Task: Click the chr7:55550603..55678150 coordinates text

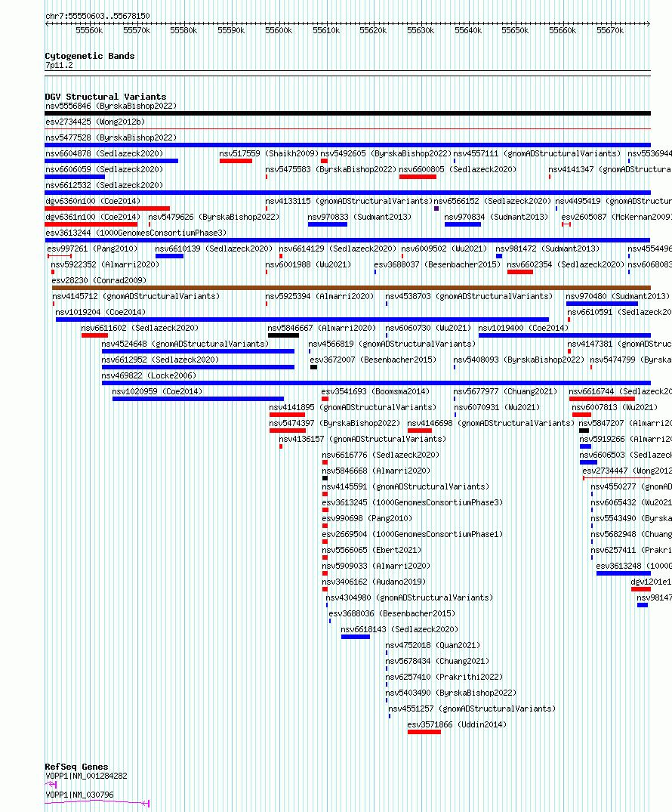Action: point(98,16)
